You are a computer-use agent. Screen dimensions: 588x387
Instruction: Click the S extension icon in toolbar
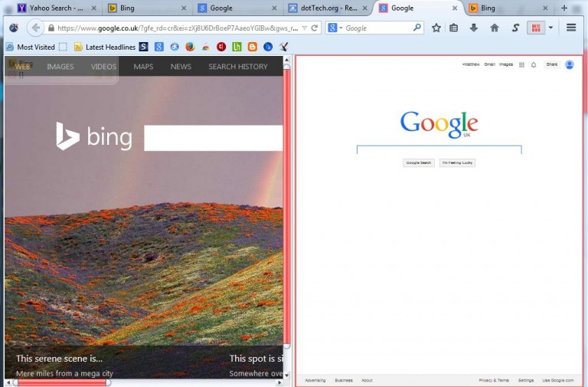click(x=515, y=28)
